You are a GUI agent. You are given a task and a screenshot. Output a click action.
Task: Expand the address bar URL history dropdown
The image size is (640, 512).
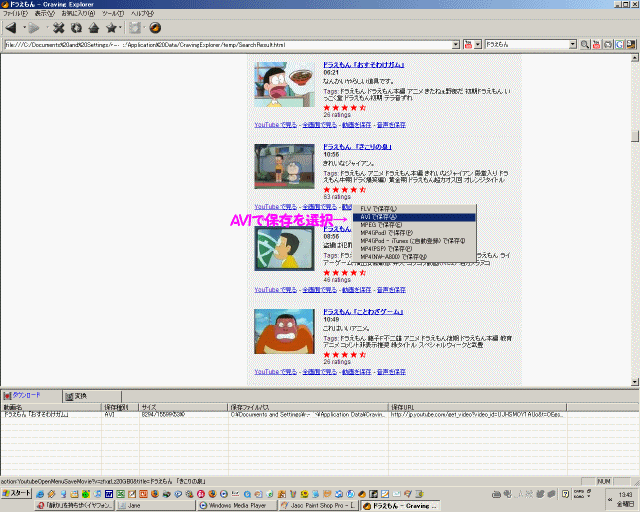[x=456, y=45]
